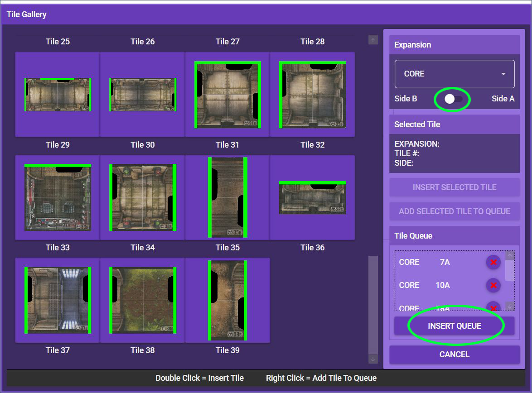Select the Tile 29 thumbnail
The image size is (532, 393).
[x=58, y=95]
